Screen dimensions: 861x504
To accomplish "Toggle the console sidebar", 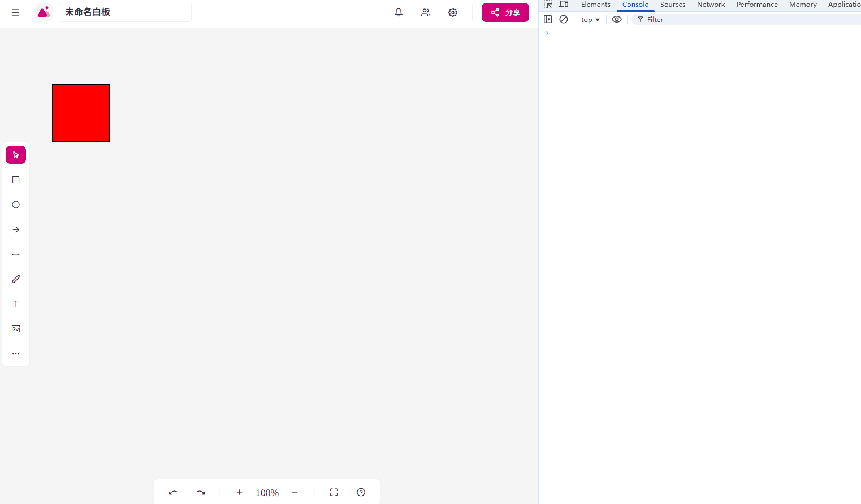I will pos(548,19).
